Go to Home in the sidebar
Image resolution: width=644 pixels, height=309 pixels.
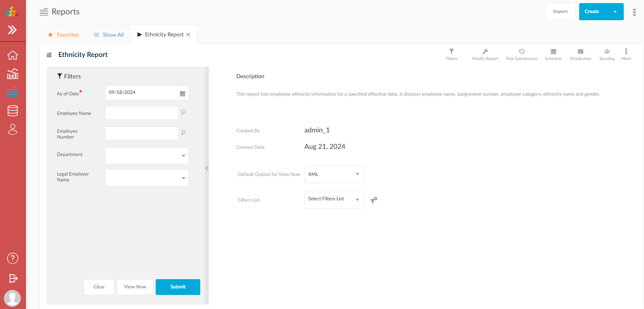13,55
